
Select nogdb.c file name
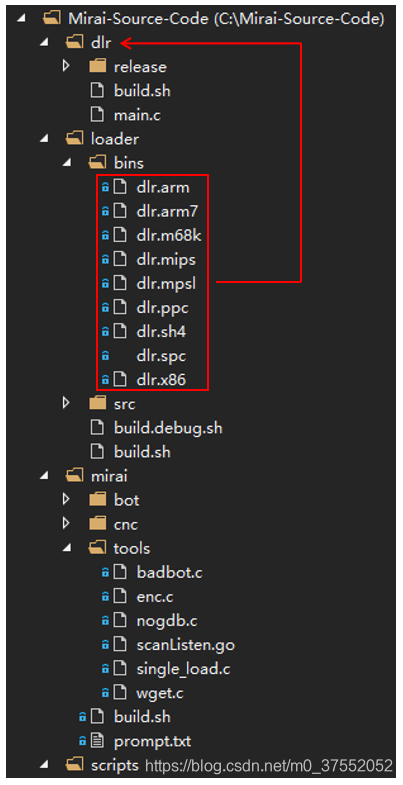click(x=167, y=621)
